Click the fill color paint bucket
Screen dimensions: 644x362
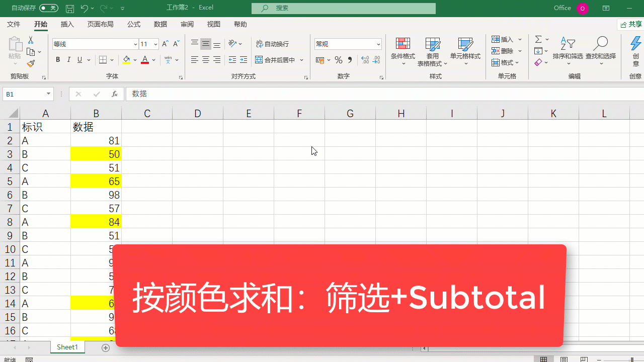[x=126, y=60]
